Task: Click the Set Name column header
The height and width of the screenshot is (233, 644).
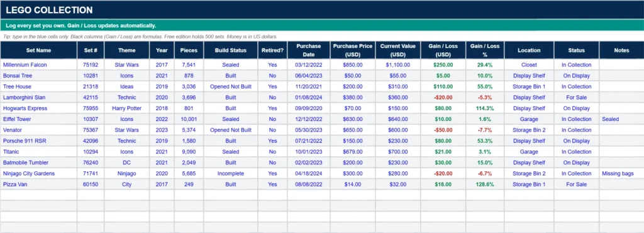Action: point(38,50)
